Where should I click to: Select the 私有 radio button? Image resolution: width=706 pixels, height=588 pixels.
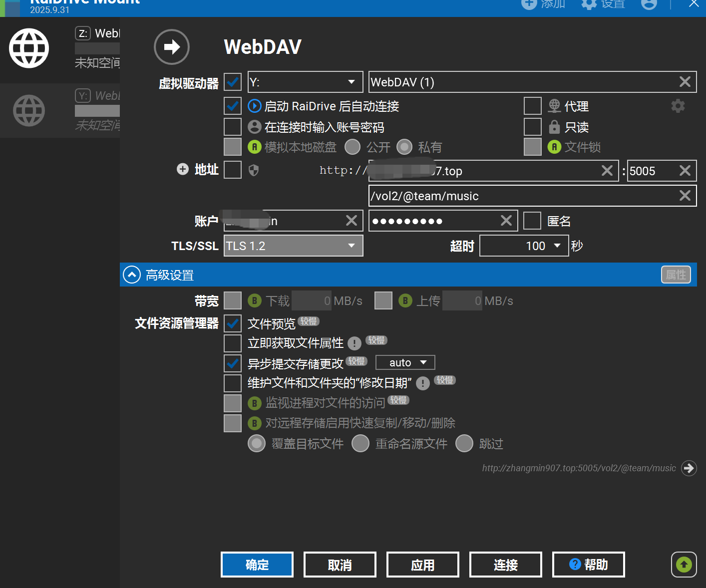404,147
